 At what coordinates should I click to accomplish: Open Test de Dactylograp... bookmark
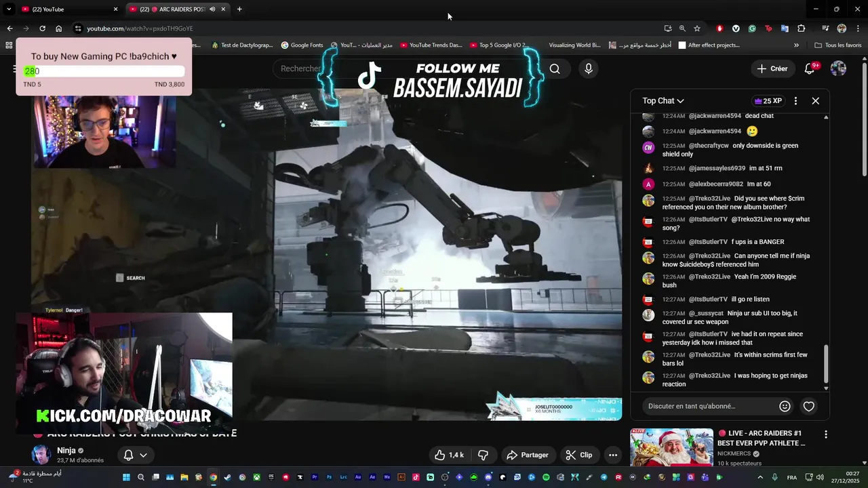(x=242, y=45)
